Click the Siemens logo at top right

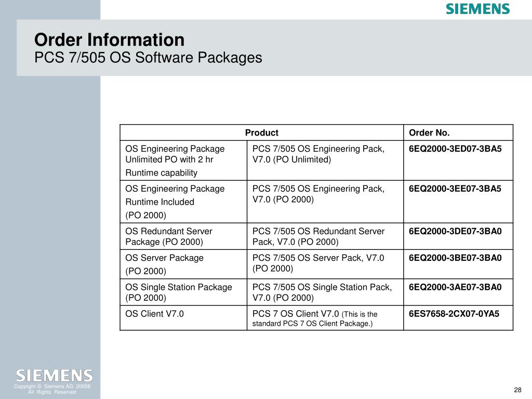[478, 9]
